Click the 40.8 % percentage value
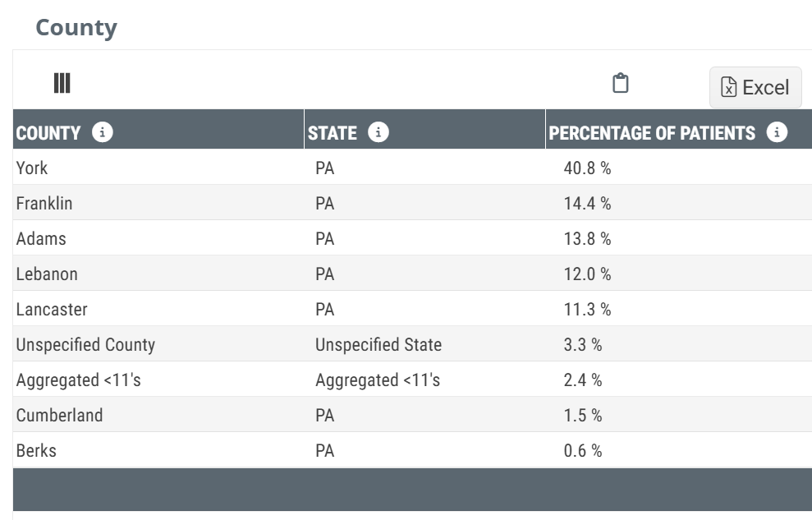The image size is (812, 520). click(587, 168)
